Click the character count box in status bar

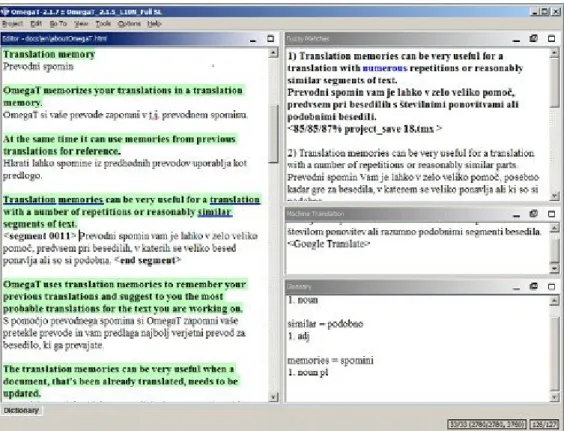tap(544, 424)
